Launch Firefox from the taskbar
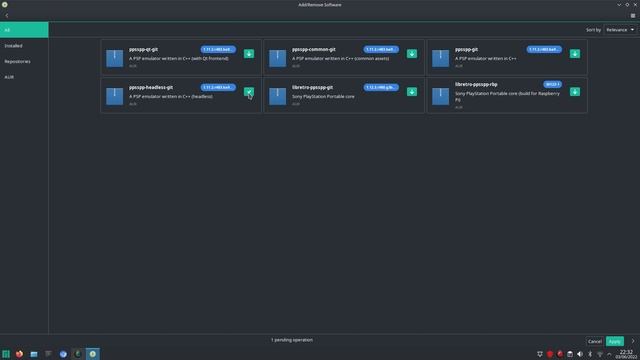The image size is (640, 360). 19,354
